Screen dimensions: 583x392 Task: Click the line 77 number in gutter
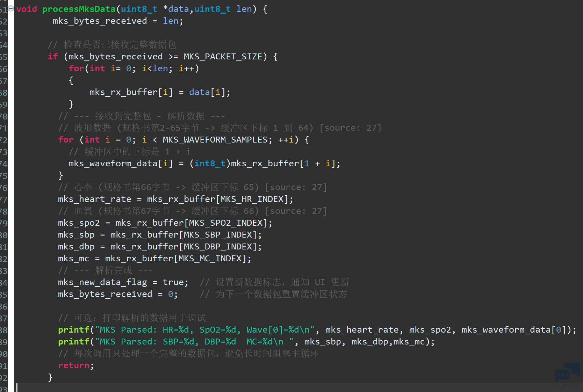(x=3, y=199)
